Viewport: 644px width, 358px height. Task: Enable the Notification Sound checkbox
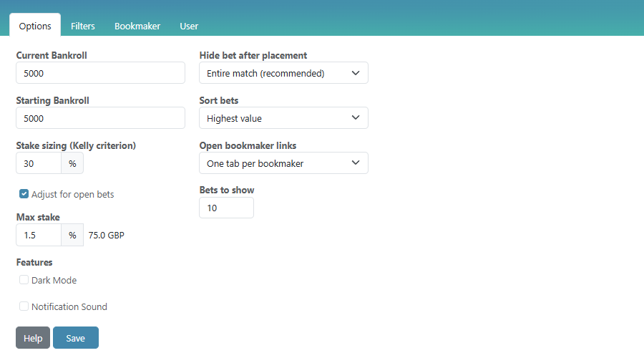point(24,306)
